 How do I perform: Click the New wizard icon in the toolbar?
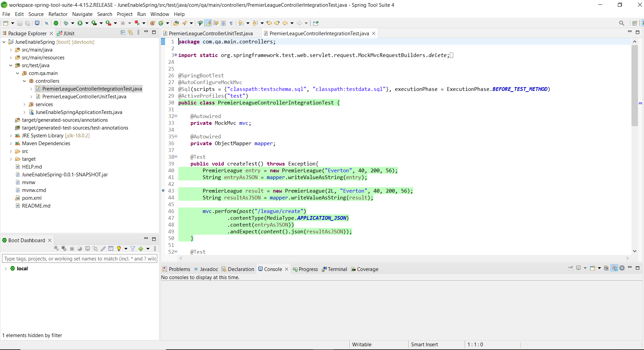pyautogui.click(x=5, y=23)
